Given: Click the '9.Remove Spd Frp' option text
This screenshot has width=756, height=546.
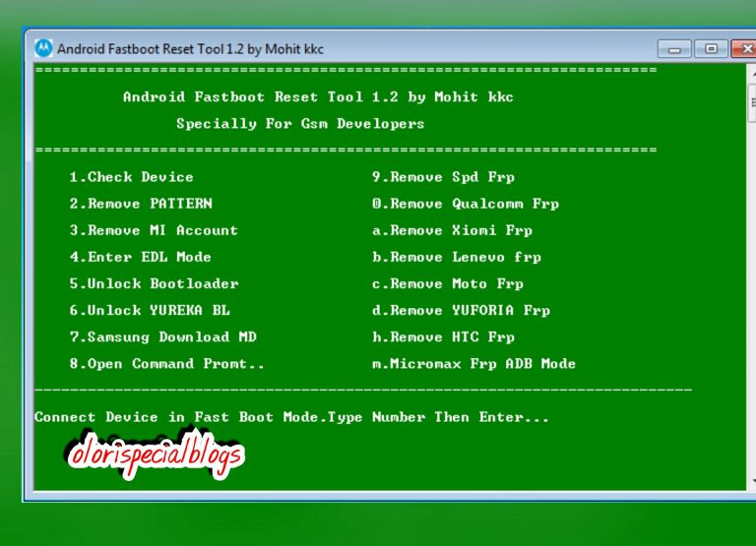Looking at the screenshot, I should point(443,177).
